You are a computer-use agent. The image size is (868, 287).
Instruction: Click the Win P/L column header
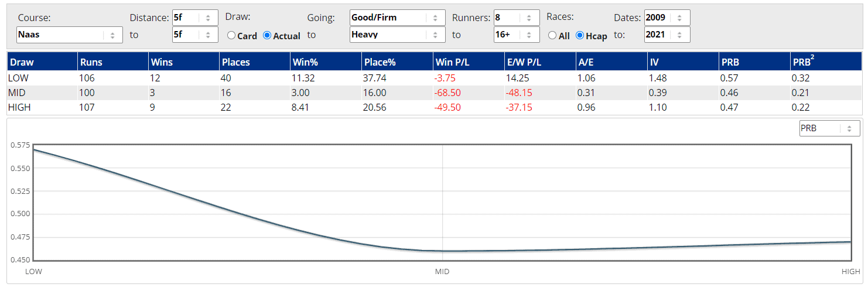tap(453, 61)
